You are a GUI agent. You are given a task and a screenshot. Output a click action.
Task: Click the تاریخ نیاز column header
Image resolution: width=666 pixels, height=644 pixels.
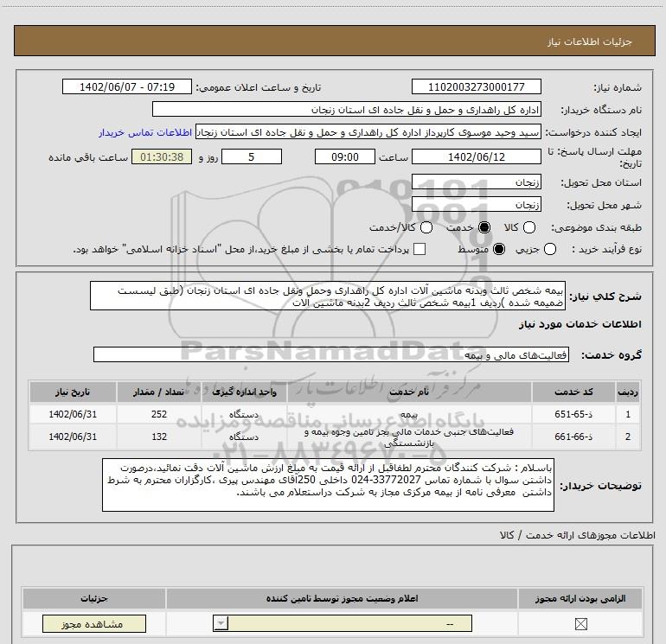[73, 392]
